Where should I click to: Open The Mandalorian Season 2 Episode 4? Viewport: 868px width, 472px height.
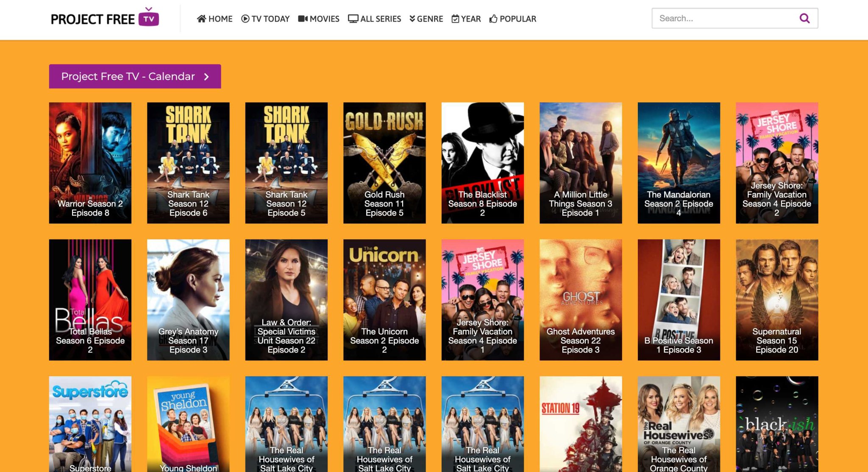click(x=679, y=163)
